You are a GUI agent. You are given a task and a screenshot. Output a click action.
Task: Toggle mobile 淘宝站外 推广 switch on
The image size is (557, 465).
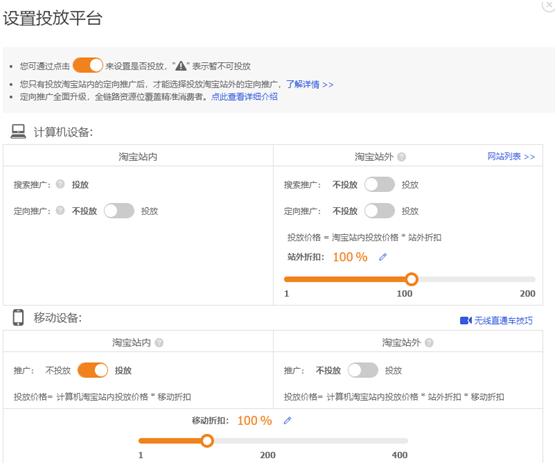[363, 370]
